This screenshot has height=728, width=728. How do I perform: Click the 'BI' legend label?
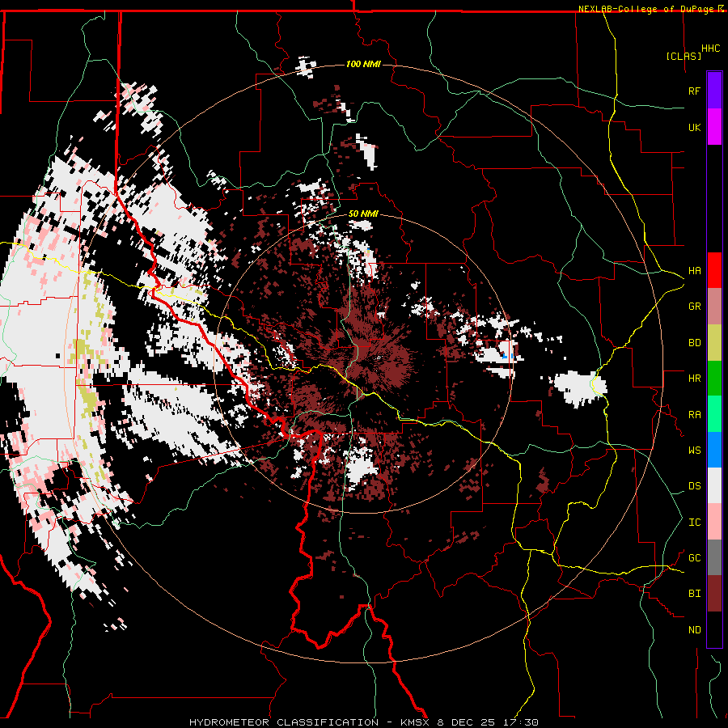click(x=694, y=594)
